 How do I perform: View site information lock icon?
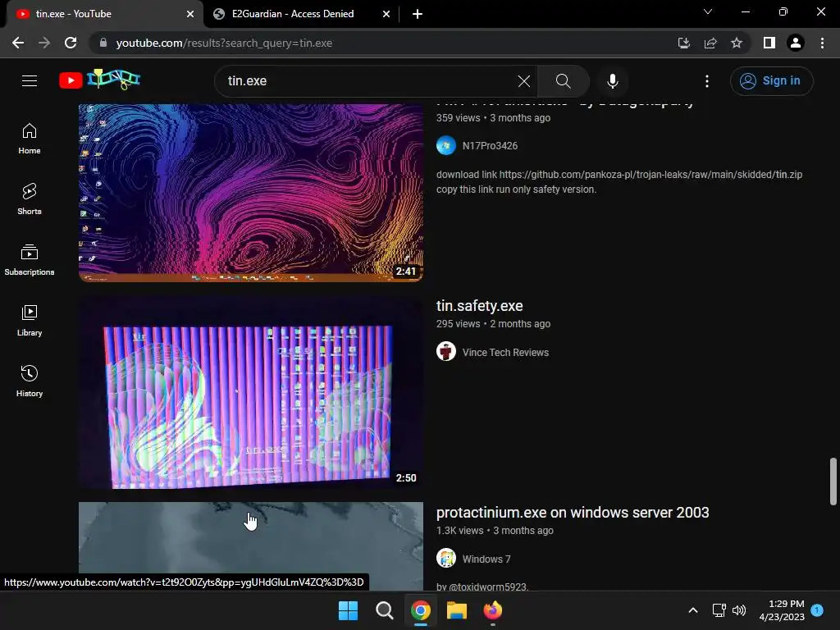click(103, 43)
